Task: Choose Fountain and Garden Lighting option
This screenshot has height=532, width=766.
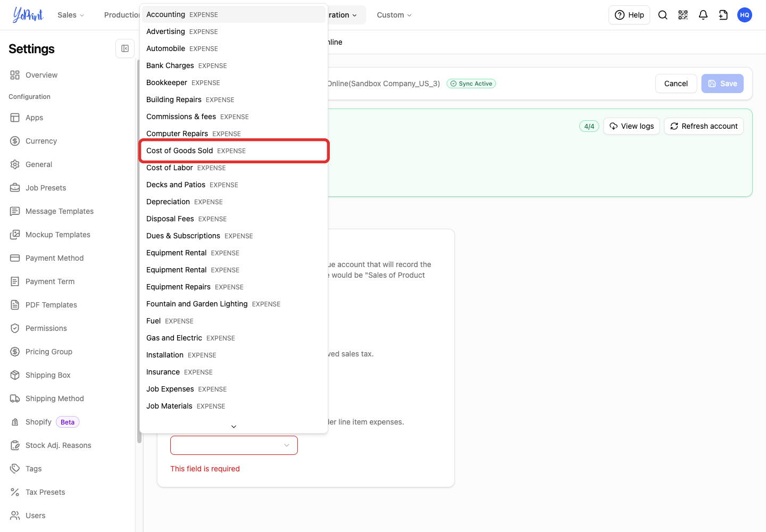Action: click(x=234, y=304)
